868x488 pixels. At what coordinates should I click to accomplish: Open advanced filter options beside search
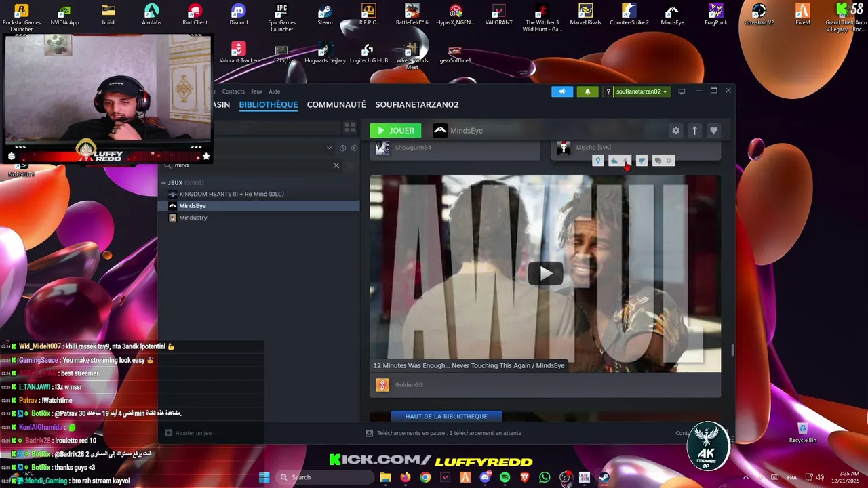(x=351, y=165)
